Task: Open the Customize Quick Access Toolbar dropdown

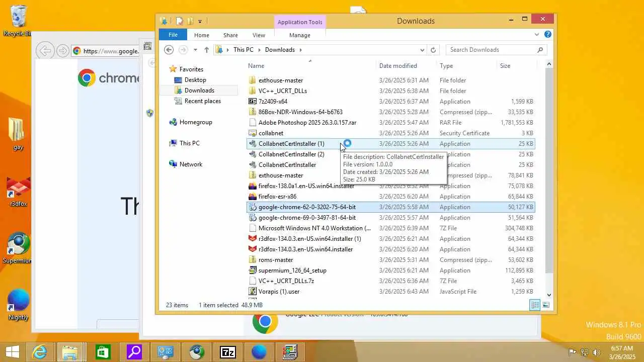Action: coord(200,21)
